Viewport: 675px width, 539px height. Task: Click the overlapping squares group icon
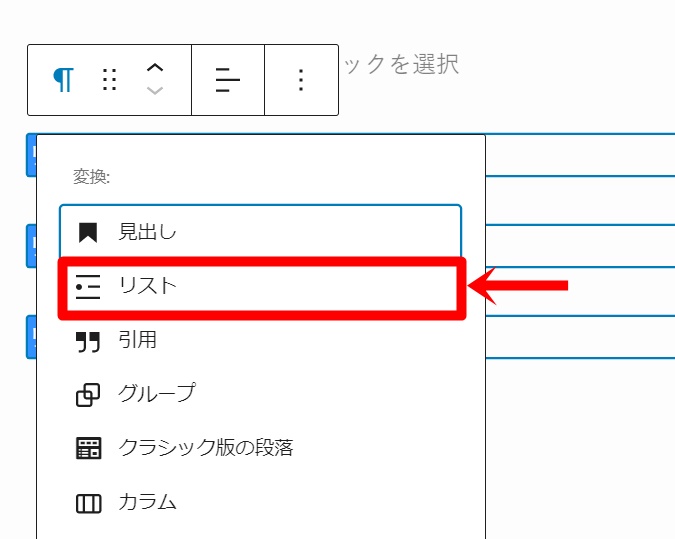coord(88,395)
